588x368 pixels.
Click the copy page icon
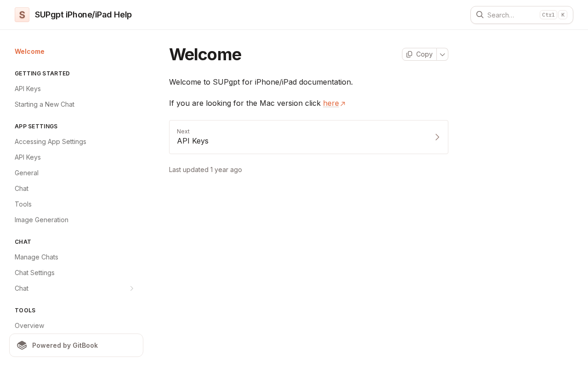409,54
